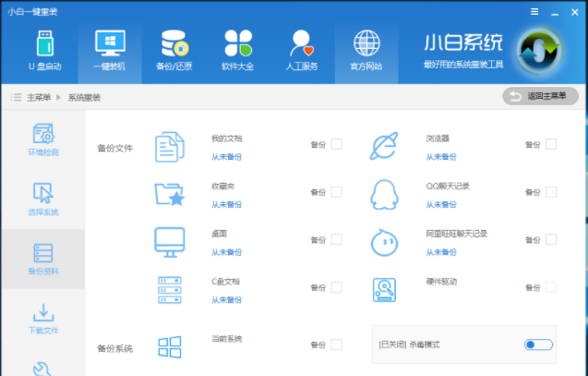Open the U盘启动 tool
The height and width of the screenshot is (376, 588).
[46, 49]
